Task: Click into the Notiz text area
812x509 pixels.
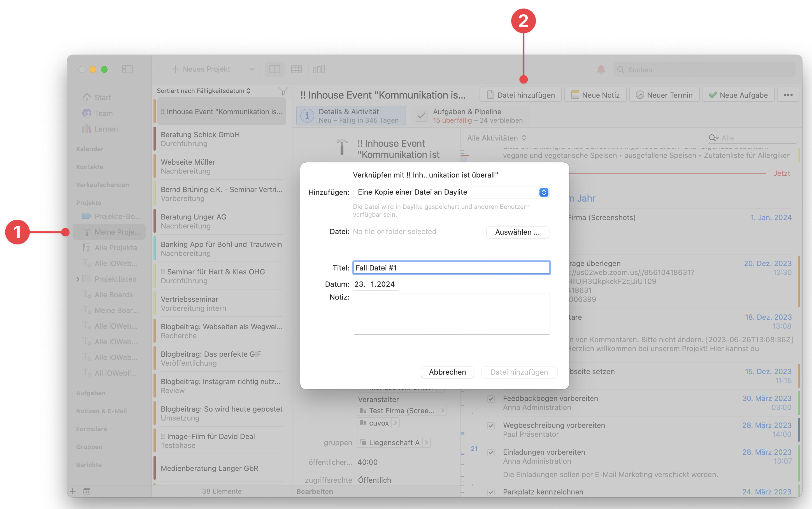Action: coord(451,314)
